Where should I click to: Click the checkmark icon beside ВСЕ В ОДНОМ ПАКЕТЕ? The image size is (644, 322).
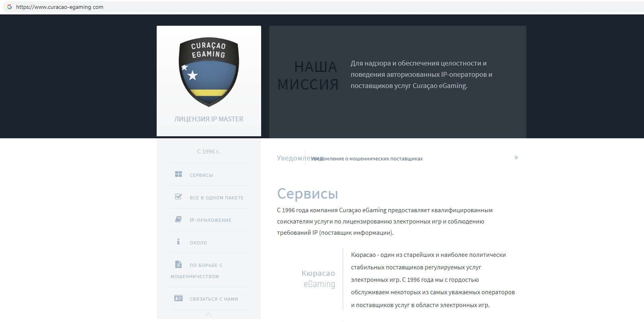coord(178,197)
